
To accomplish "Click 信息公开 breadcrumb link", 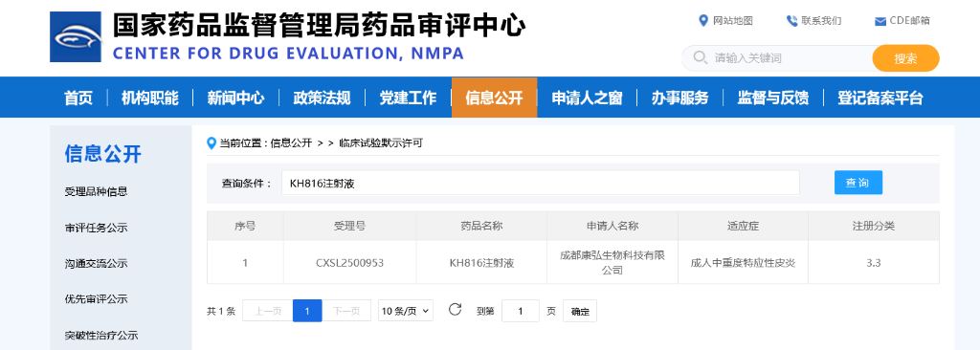I will [x=291, y=143].
